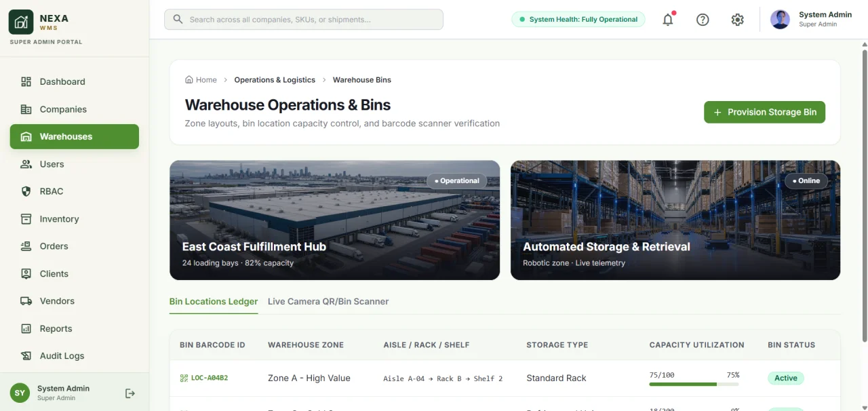Click Provision Storage Bin button

pyautogui.click(x=764, y=112)
